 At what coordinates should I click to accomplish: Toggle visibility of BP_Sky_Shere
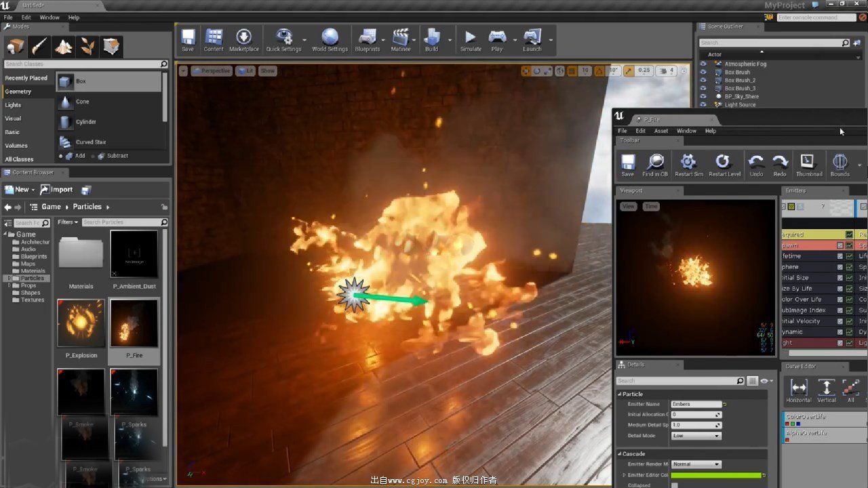[703, 96]
